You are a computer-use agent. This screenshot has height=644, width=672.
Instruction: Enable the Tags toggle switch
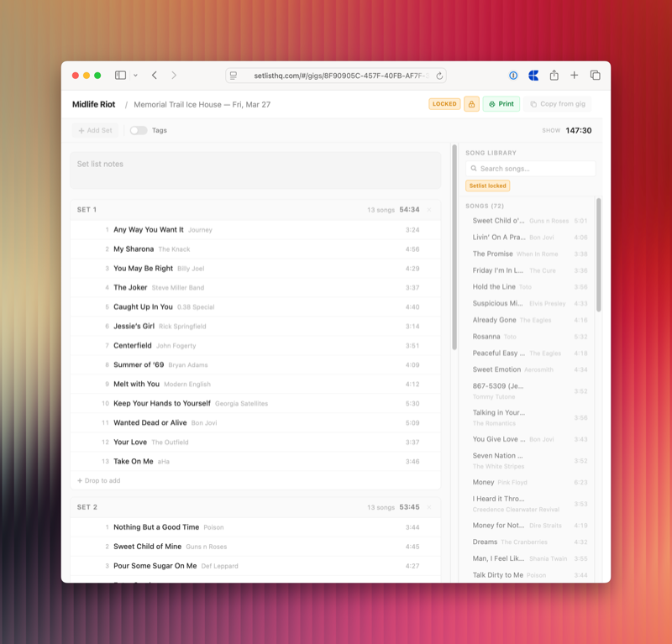pyautogui.click(x=139, y=130)
